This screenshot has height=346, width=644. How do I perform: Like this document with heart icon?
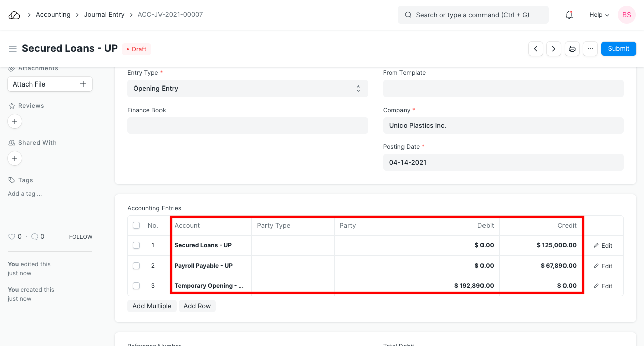[12, 237]
